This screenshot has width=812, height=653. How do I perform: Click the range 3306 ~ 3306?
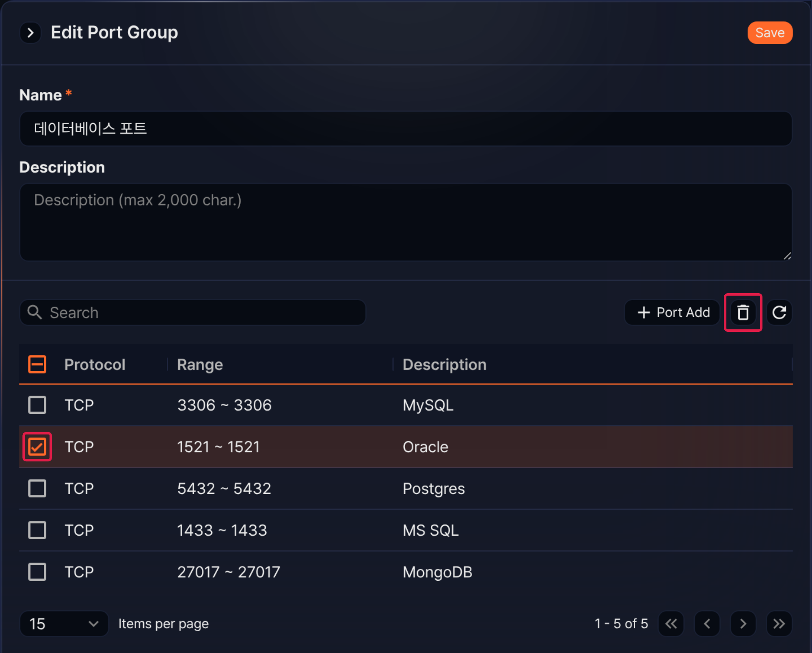[x=225, y=405]
